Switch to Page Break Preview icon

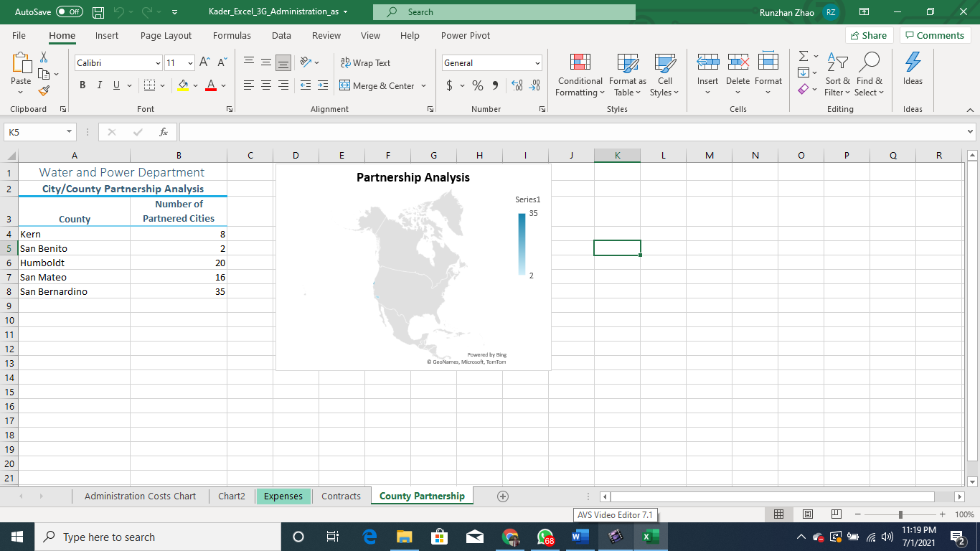[x=836, y=514]
